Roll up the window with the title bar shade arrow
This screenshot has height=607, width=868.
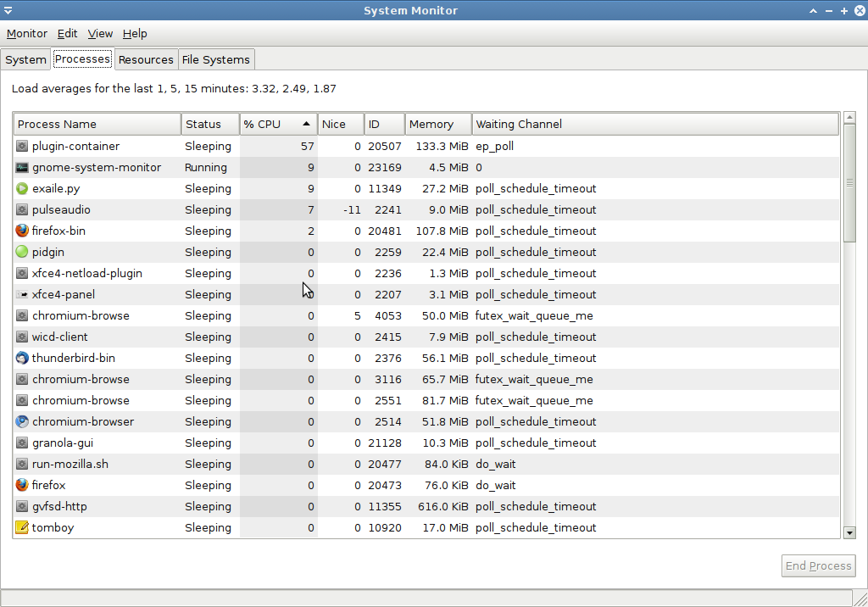pyautogui.click(x=813, y=10)
